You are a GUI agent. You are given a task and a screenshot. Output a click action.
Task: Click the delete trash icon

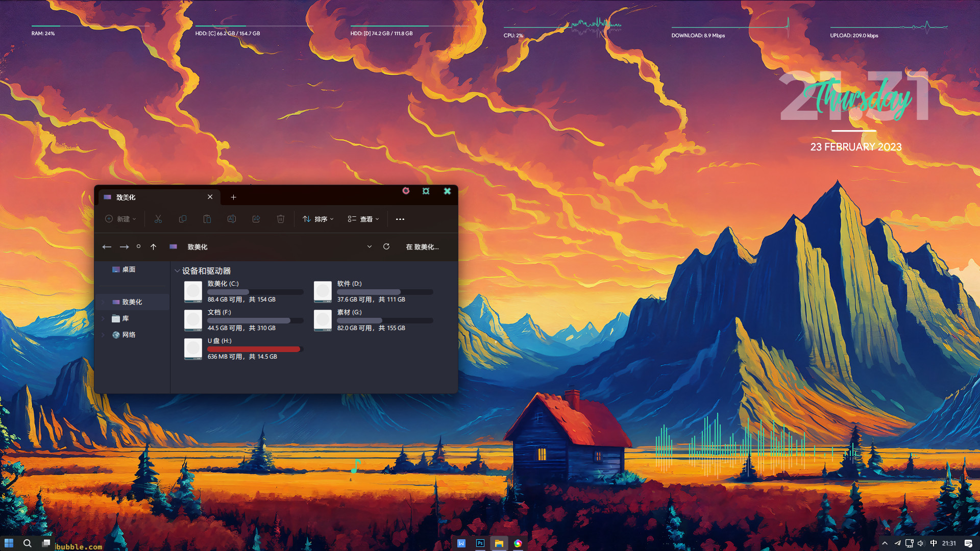[281, 219]
